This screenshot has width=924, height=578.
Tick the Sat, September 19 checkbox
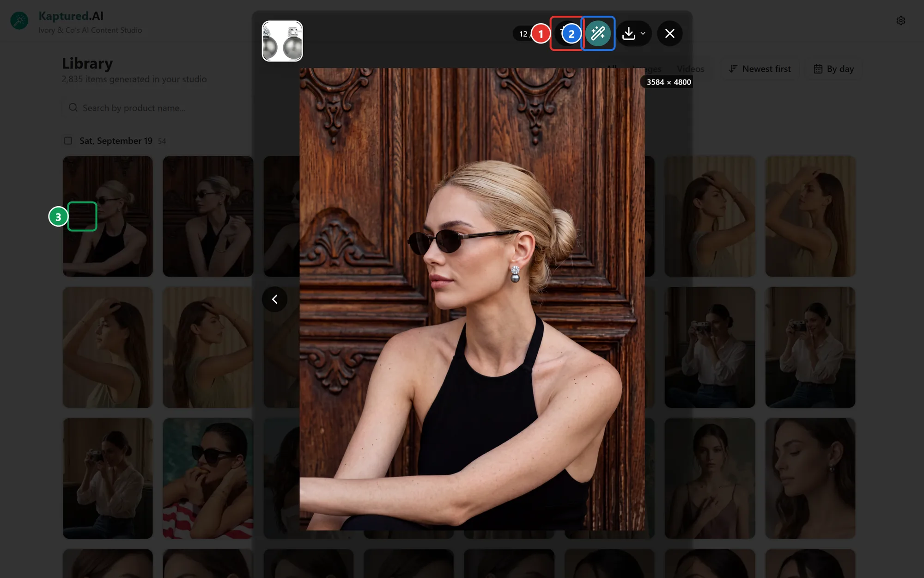(x=68, y=141)
